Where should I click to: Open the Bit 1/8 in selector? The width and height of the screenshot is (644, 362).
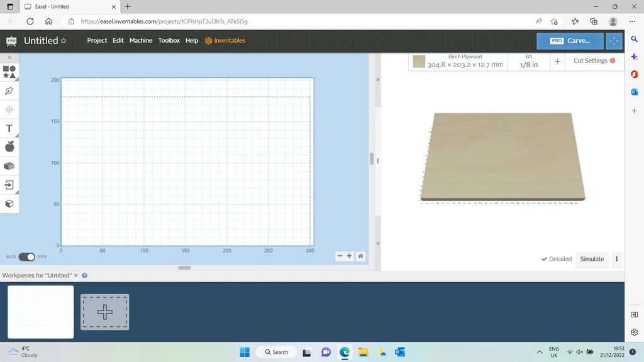pos(529,61)
